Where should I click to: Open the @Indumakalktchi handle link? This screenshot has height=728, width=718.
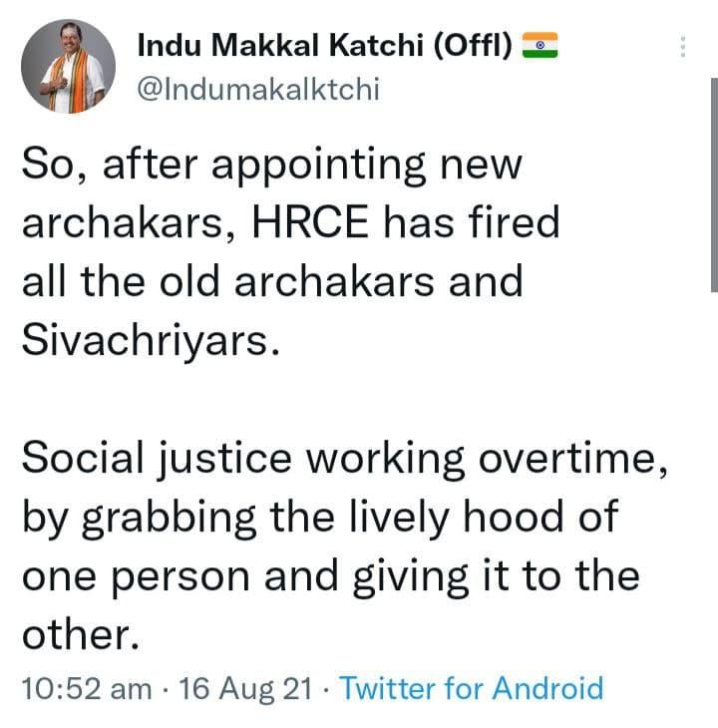coord(257,89)
